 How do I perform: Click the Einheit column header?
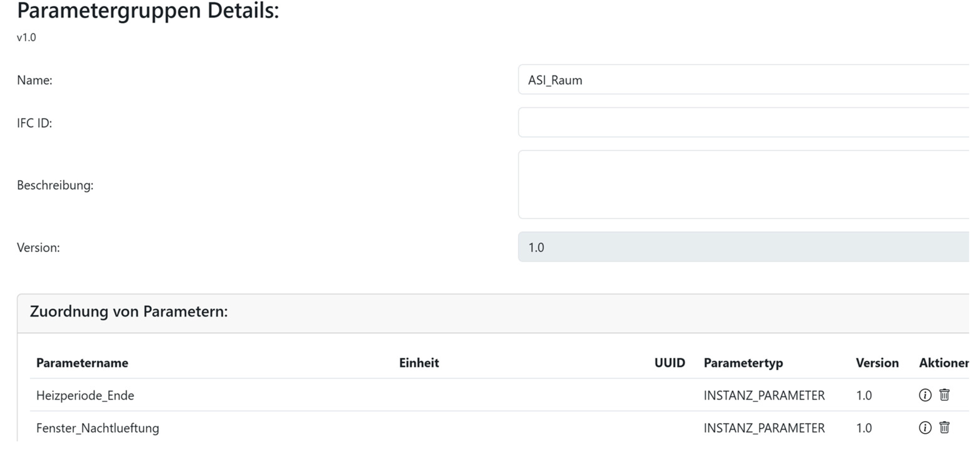click(x=419, y=363)
